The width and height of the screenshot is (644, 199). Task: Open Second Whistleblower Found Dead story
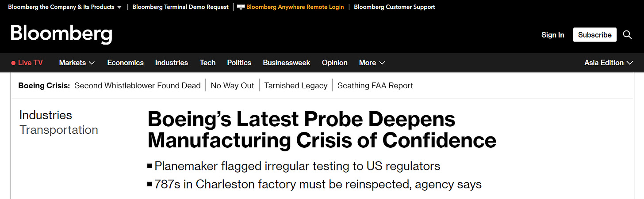click(x=138, y=86)
